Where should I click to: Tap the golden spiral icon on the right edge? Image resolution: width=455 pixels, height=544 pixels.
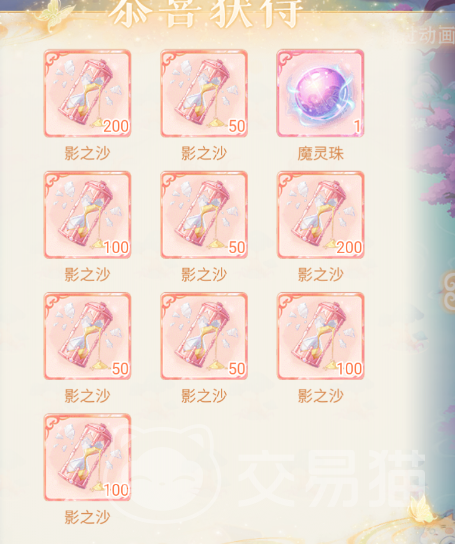(448, 290)
